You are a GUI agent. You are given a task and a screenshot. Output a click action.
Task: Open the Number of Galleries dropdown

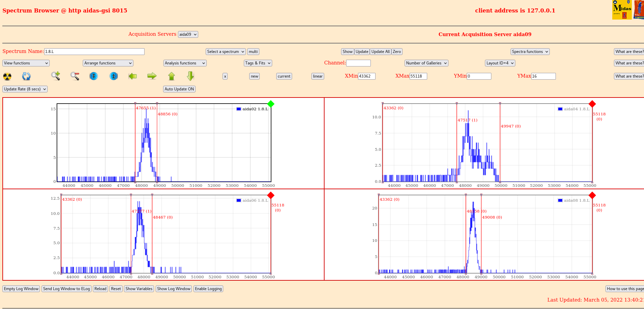pyautogui.click(x=427, y=63)
